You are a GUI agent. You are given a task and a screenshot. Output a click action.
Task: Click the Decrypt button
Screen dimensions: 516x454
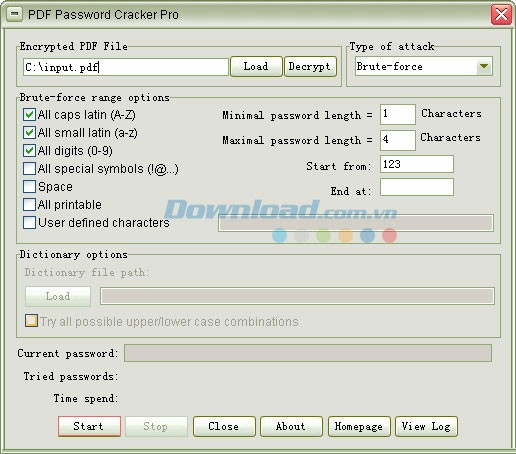pyautogui.click(x=310, y=66)
